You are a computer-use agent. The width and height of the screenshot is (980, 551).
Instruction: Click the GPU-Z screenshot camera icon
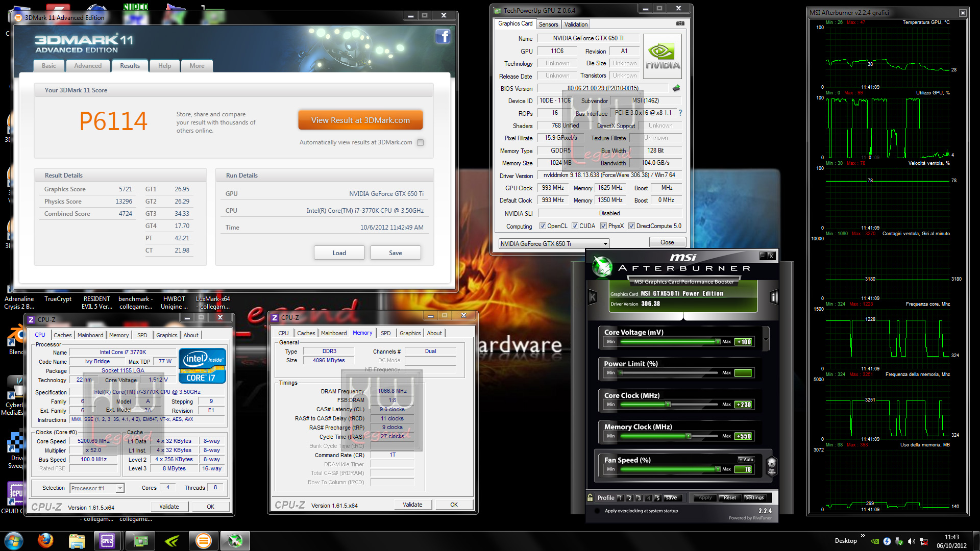[x=680, y=23]
